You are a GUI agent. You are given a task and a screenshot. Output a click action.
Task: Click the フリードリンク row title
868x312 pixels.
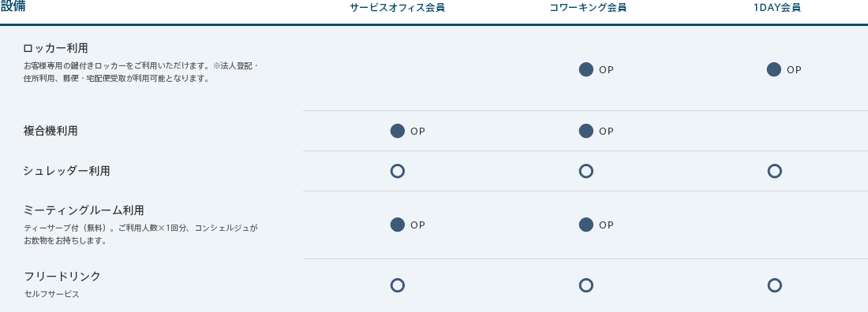click(62, 276)
